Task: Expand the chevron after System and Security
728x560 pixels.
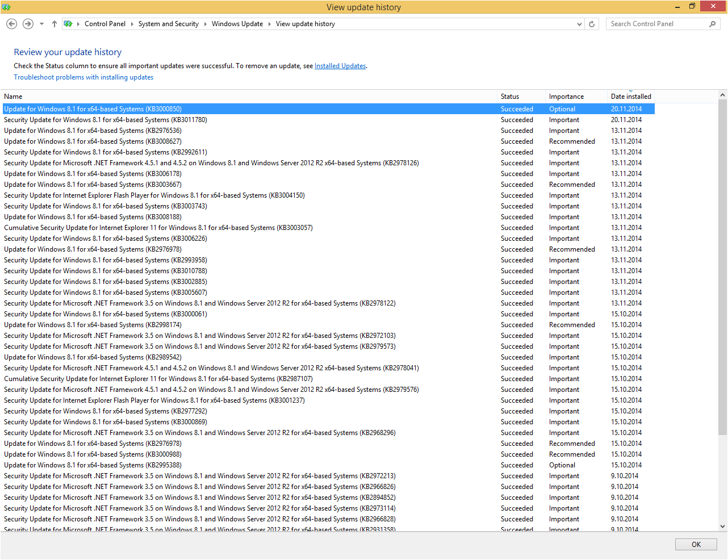Action: click(206, 24)
